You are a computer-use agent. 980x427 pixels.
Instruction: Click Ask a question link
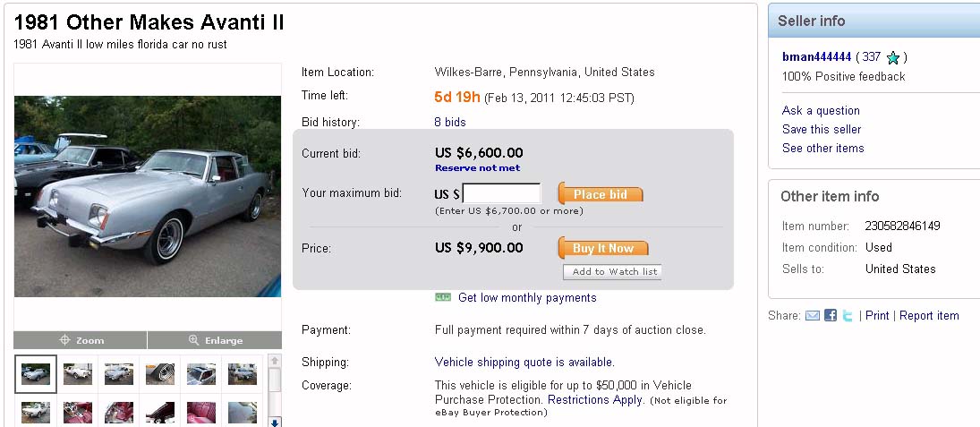tap(821, 110)
